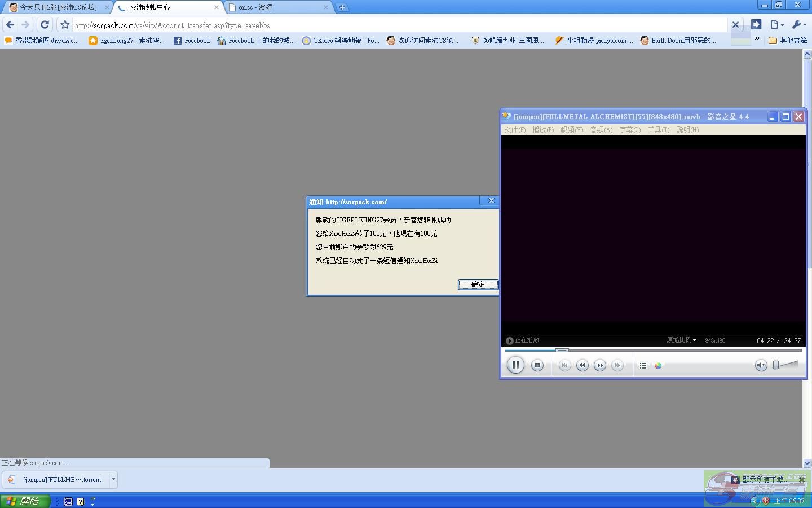Click 確定 in the notification dialog

tap(478, 284)
